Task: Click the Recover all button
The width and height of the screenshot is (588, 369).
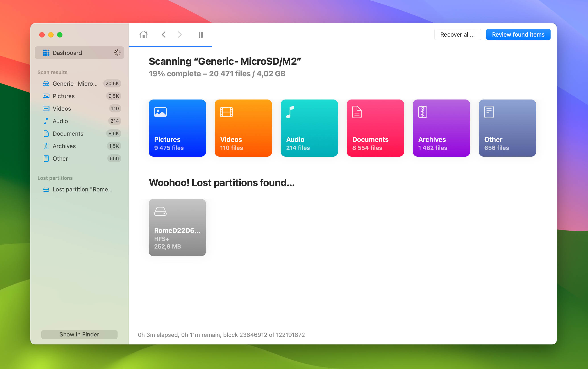Action: pyautogui.click(x=457, y=34)
